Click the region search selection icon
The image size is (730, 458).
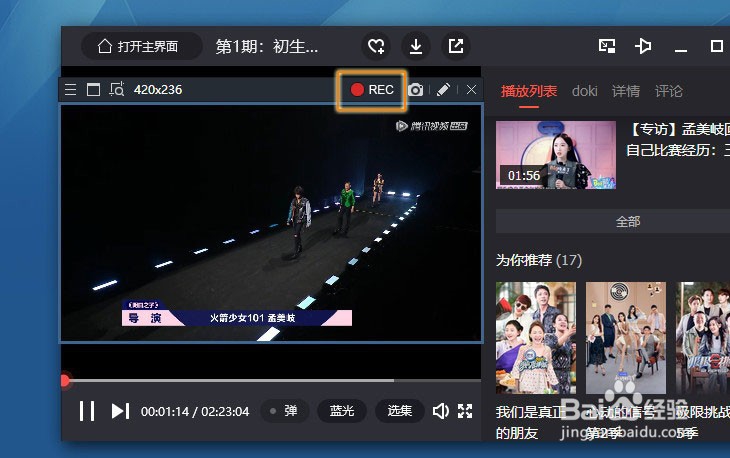pyautogui.click(x=116, y=89)
